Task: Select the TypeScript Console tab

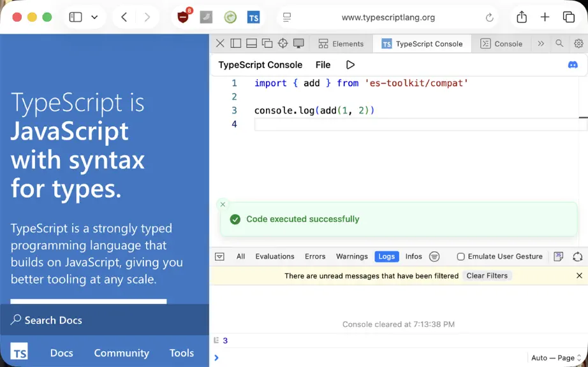Action: [422, 44]
